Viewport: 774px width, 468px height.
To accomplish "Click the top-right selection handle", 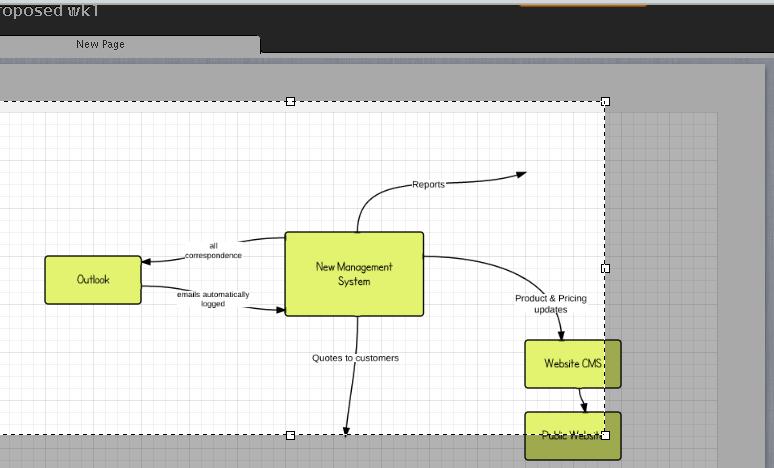I will [x=605, y=101].
